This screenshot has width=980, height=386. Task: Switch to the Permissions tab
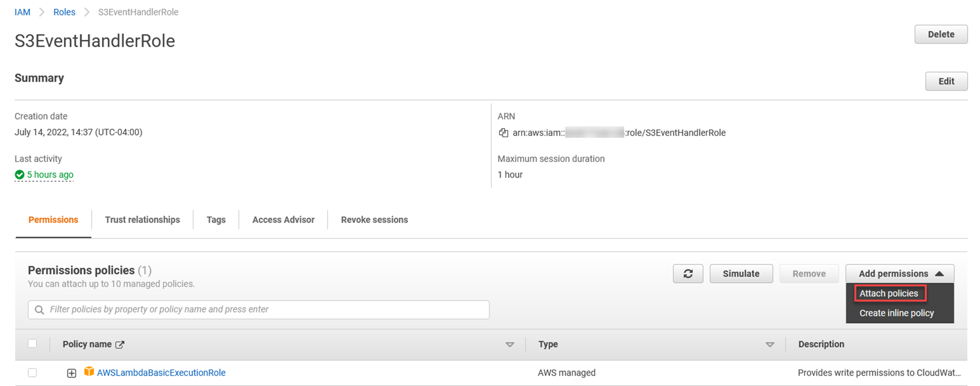[53, 220]
